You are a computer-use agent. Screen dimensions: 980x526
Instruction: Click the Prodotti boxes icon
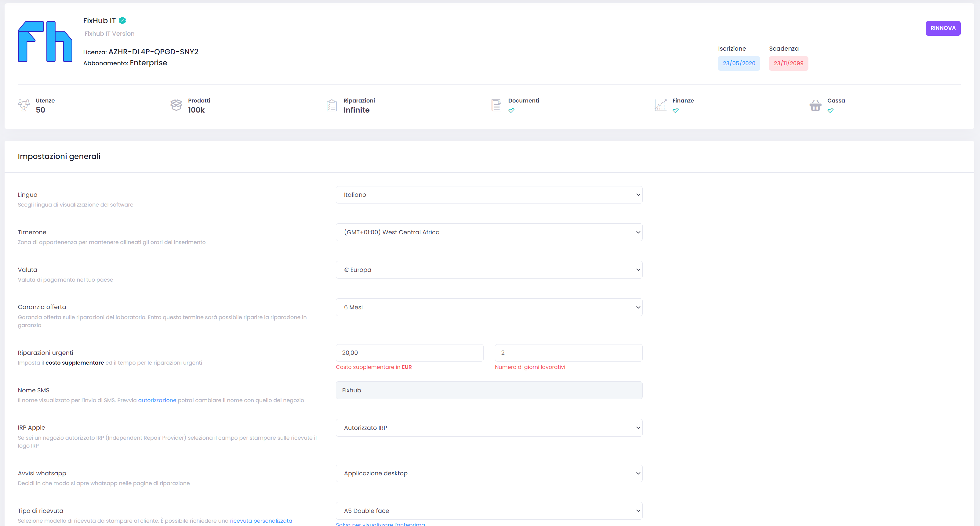(176, 105)
